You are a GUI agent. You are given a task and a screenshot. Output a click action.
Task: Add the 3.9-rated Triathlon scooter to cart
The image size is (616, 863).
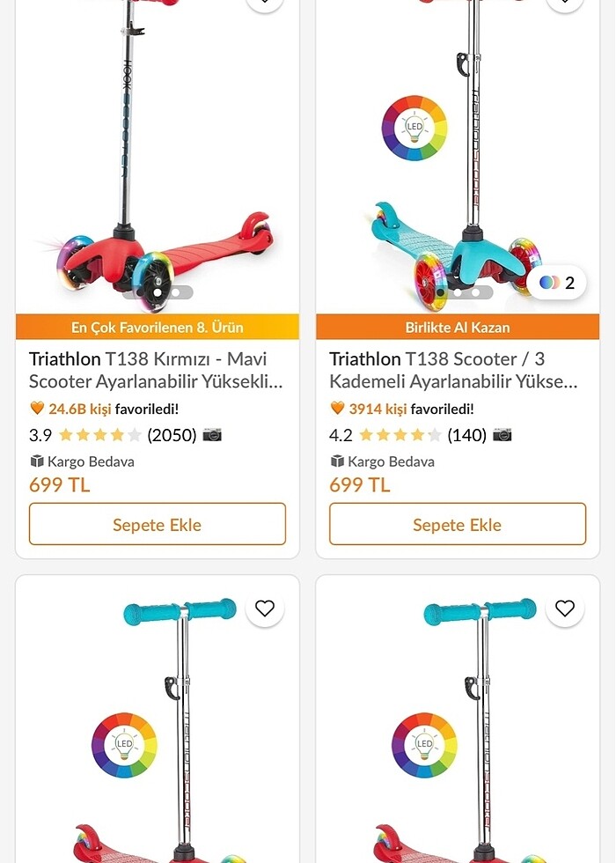pos(158,524)
